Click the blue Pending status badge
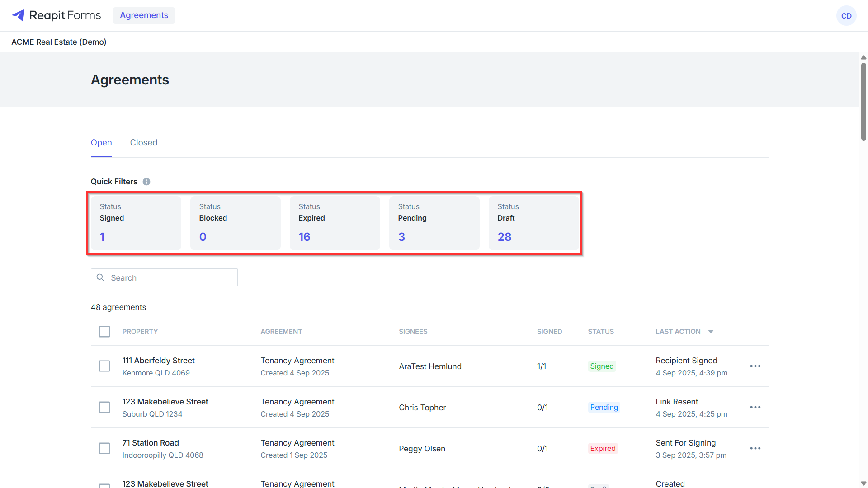 [x=604, y=407]
